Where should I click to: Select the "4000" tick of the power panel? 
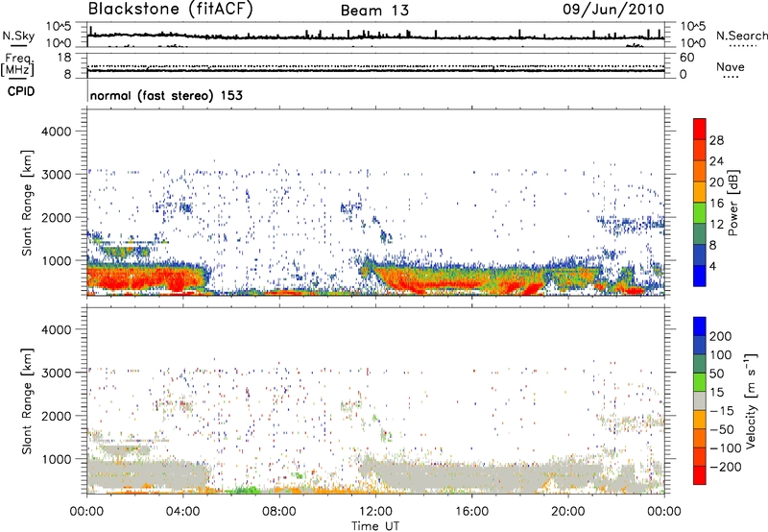pos(56,132)
